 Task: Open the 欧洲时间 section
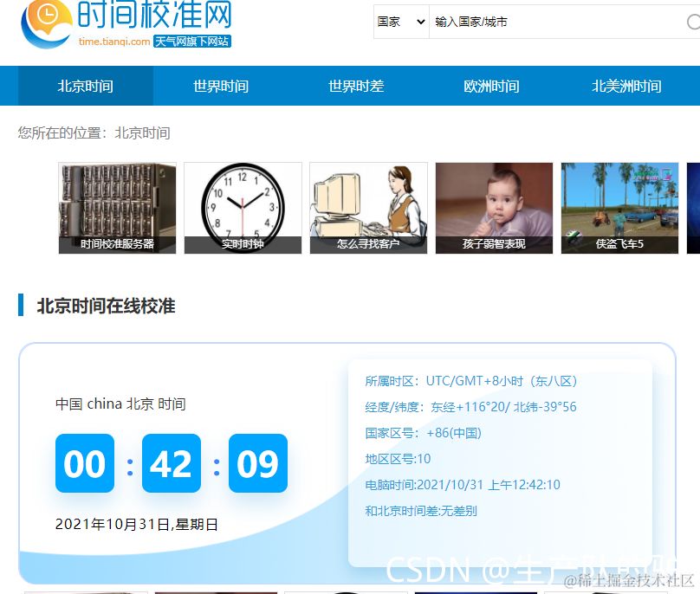click(491, 85)
